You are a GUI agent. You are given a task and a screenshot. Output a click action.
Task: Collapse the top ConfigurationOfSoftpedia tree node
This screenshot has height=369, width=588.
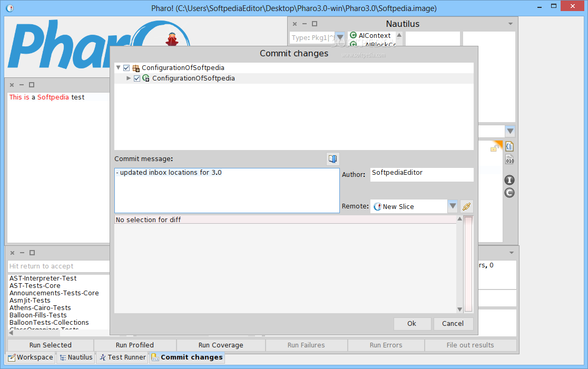pos(118,68)
